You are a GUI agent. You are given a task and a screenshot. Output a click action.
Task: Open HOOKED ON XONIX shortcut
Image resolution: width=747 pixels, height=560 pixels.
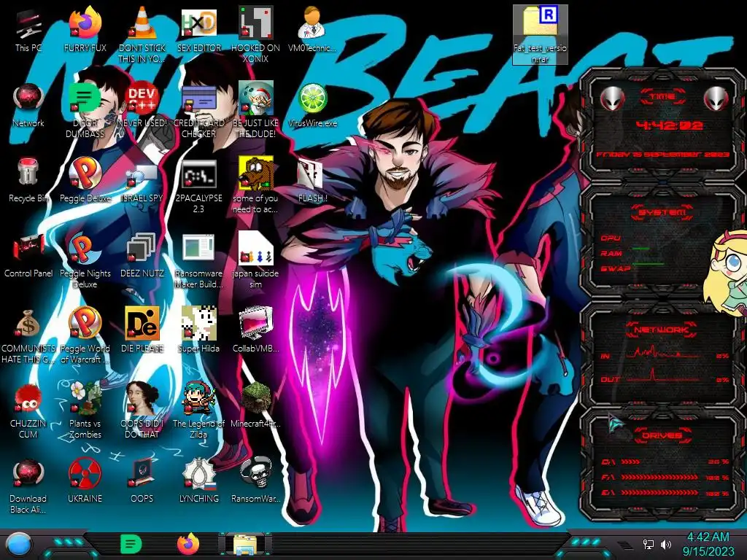[256, 34]
